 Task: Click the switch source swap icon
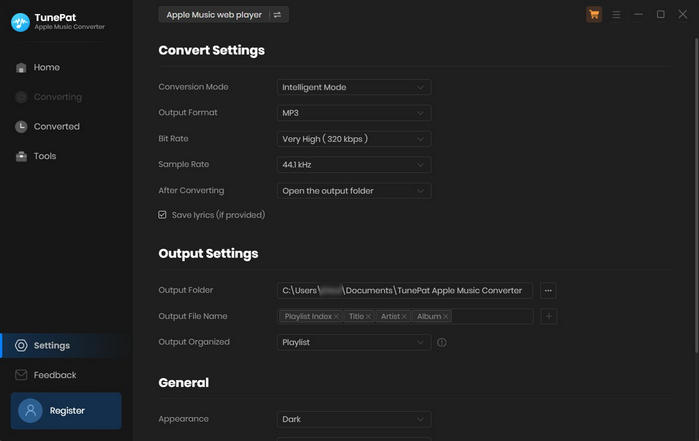[277, 15]
